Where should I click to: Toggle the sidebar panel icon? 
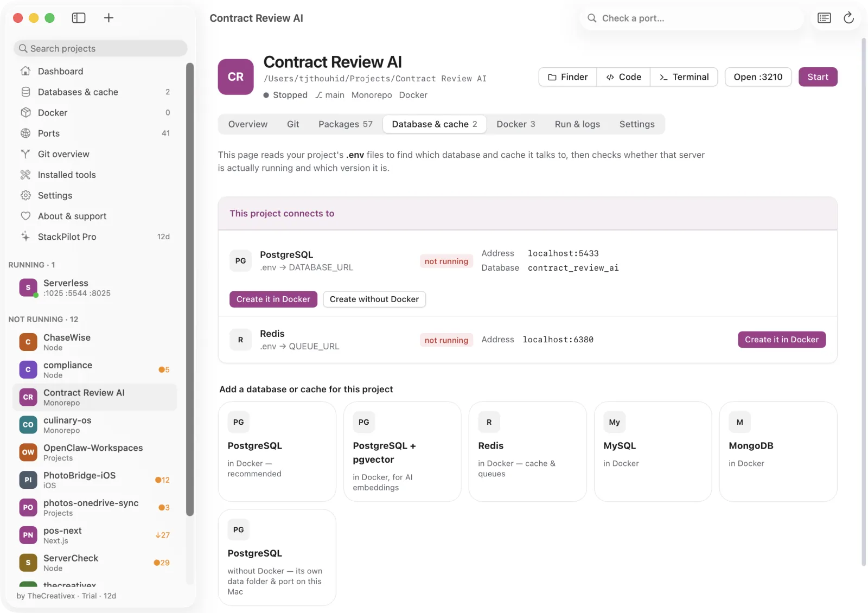tap(79, 18)
